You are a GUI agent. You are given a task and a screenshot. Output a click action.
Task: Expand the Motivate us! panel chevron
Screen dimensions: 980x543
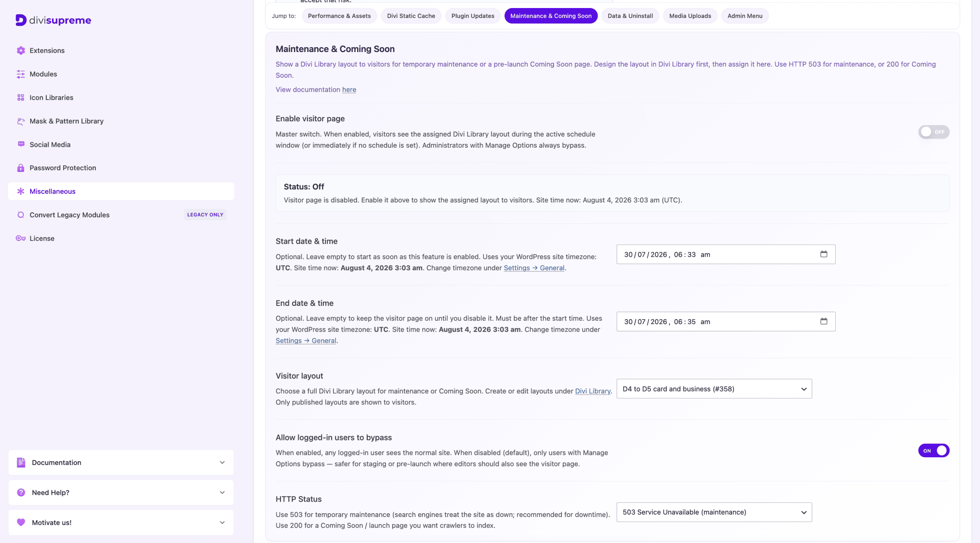point(222,522)
